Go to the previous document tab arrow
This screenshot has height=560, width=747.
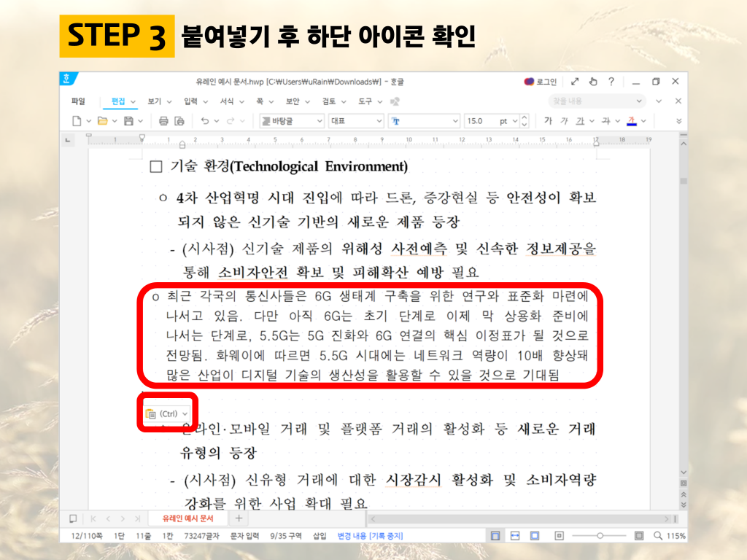tap(108, 518)
